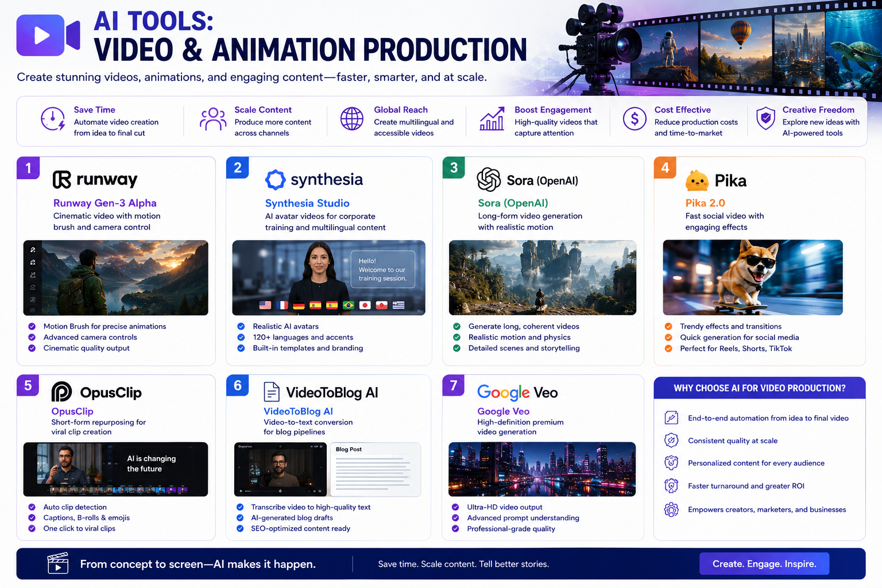Screen dimensions: 882x588
Task: Click the checkmark beside Ultra-HD video output
Action: coord(455,507)
